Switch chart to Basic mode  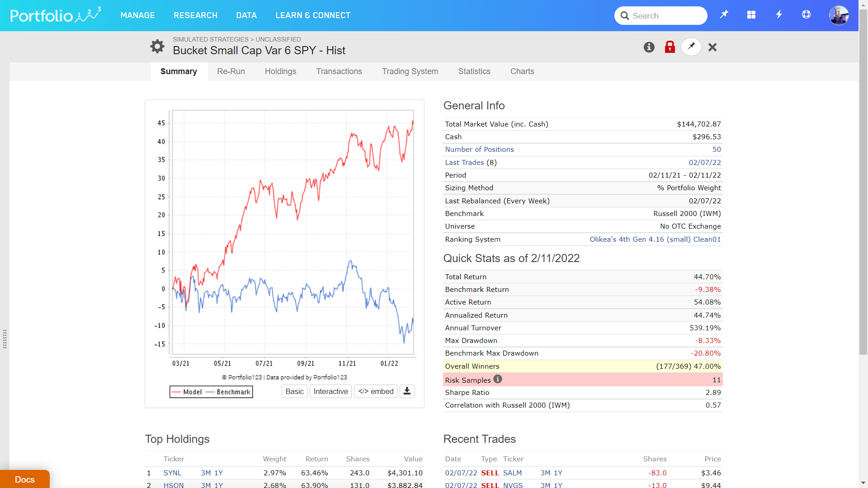294,391
